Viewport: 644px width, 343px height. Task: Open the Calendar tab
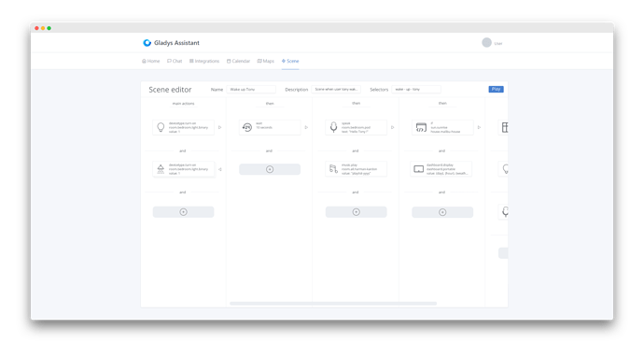238,61
